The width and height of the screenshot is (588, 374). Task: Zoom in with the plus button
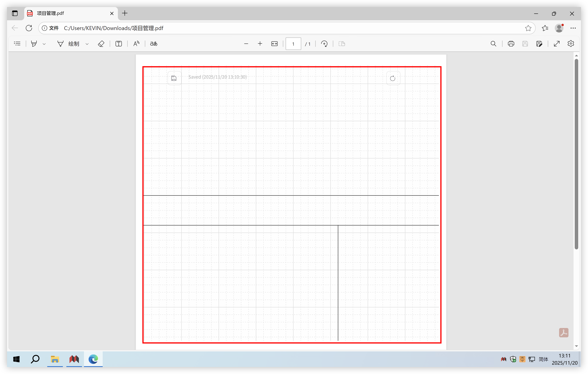pyautogui.click(x=260, y=44)
